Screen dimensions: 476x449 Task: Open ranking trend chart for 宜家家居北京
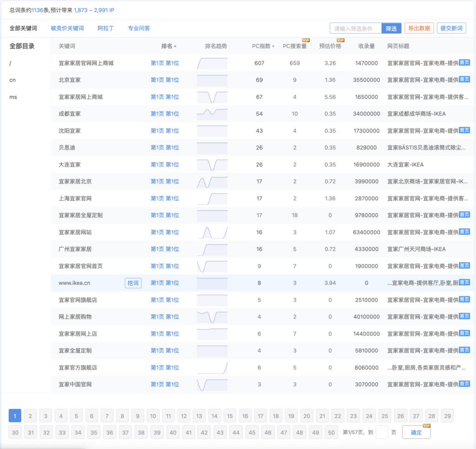pos(212,182)
